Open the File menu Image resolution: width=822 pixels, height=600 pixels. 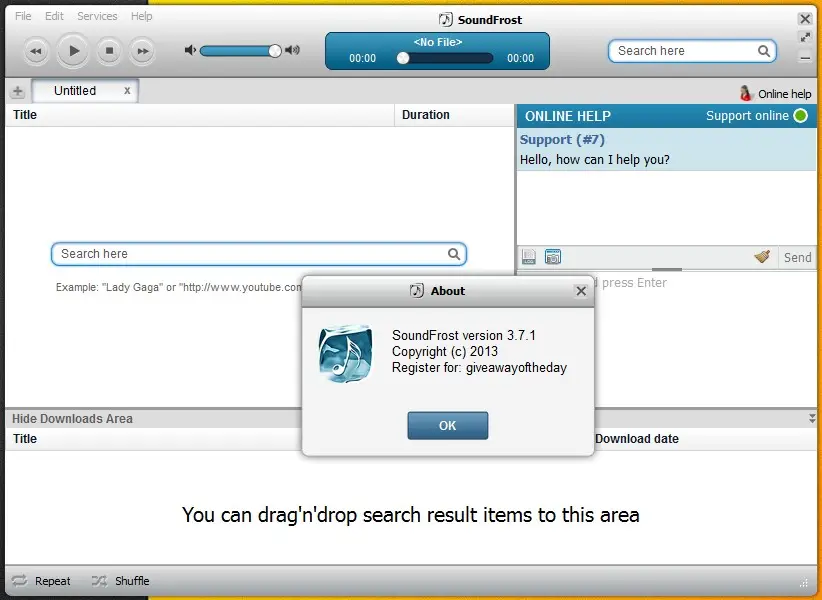(23, 16)
